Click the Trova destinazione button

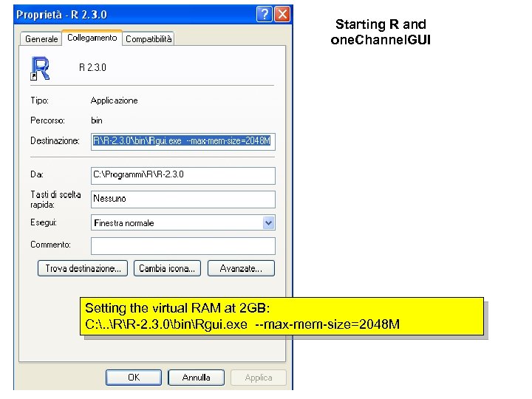[83, 268]
